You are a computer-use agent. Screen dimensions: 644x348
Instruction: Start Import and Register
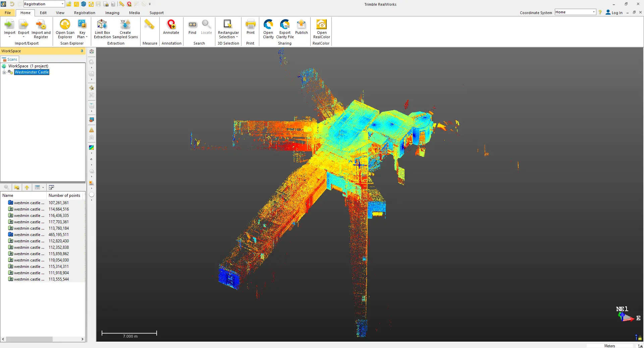41,28
